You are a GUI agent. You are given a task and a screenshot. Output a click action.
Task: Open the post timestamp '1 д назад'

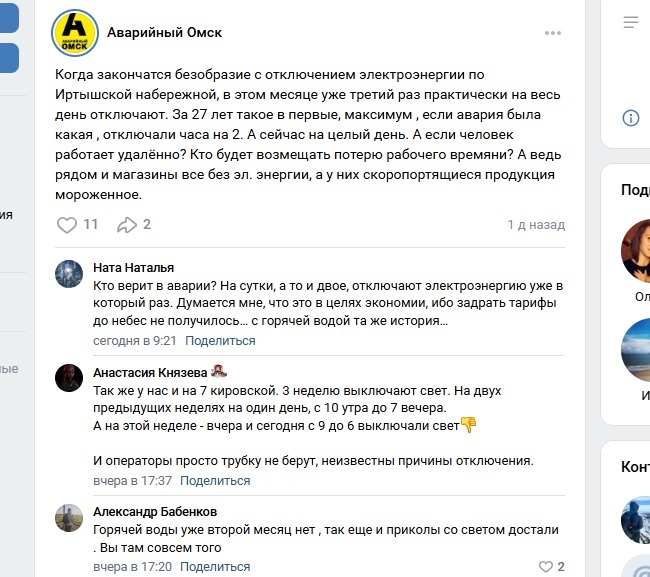pyautogui.click(x=536, y=226)
